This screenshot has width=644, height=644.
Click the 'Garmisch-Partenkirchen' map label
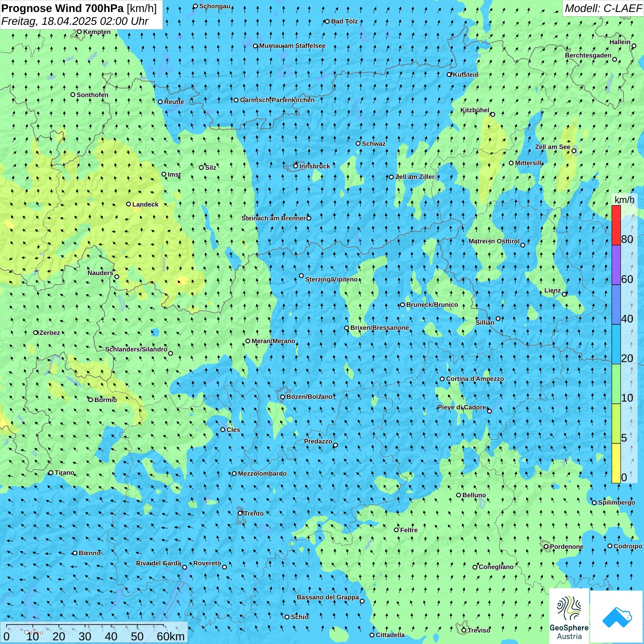tap(277, 100)
